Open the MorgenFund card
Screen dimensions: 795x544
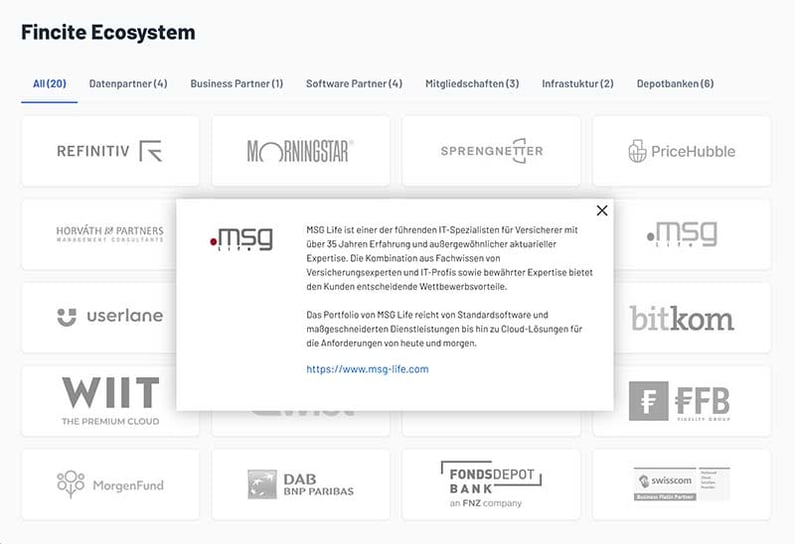point(110,484)
